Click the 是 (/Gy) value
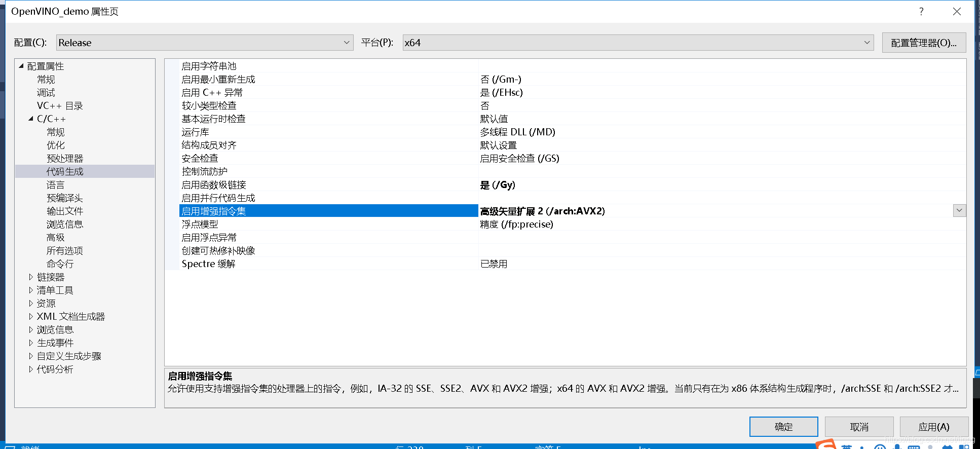Viewport: 980px width, 449px height. [x=498, y=184]
